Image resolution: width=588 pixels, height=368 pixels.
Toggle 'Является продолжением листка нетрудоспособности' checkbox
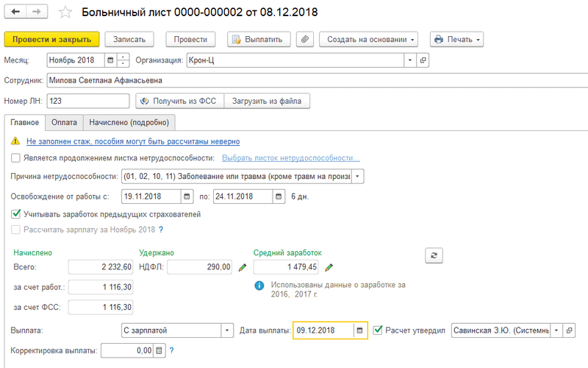pyautogui.click(x=16, y=158)
